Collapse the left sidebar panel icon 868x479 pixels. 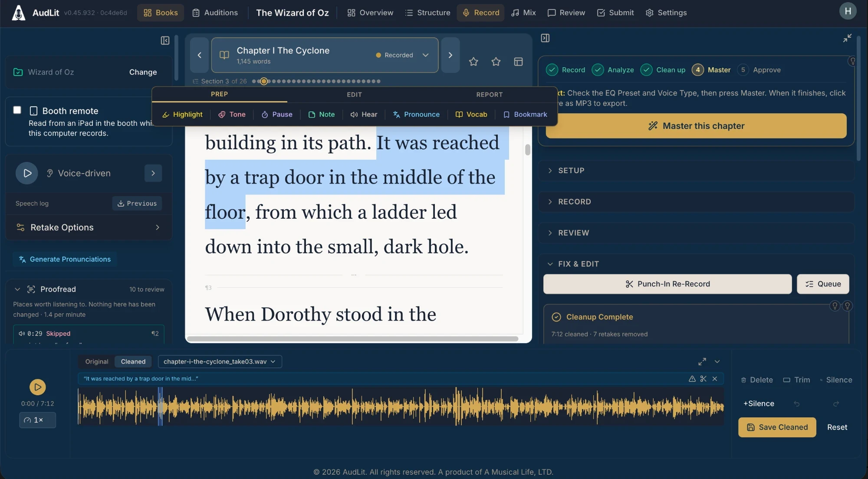(165, 40)
